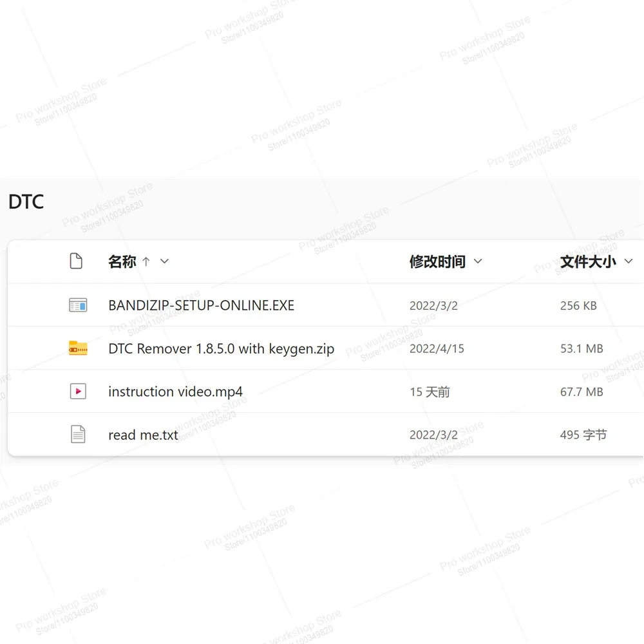Click the BANDIZIP-SETUP-ONLINE.EXE file icon
The height and width of the screenshot is (644, 644).
coord(78,305)
